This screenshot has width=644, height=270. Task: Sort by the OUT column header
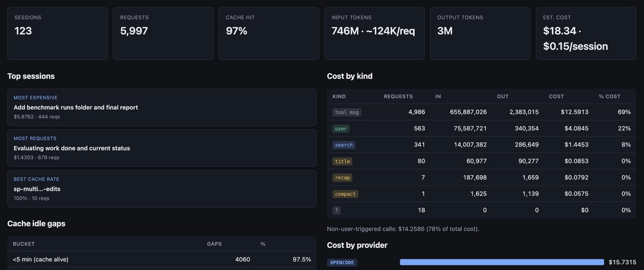(x=503, y=96)
